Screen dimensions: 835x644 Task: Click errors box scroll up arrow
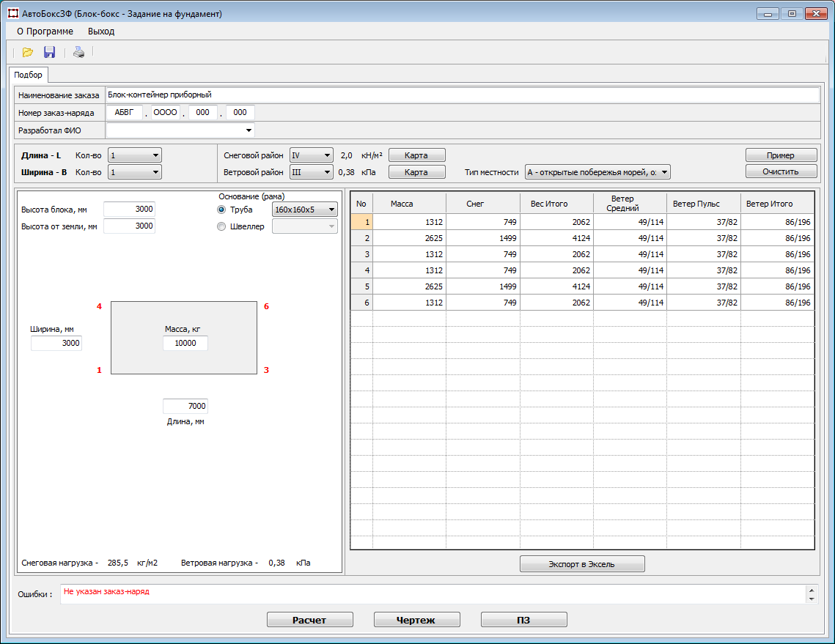pyautogui.click(x=812, y=591)
